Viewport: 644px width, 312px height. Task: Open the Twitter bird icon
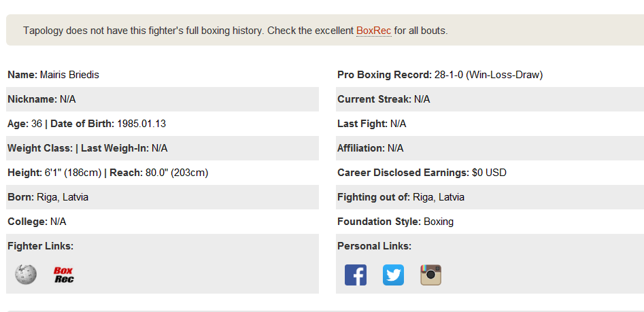pos(394,275)
